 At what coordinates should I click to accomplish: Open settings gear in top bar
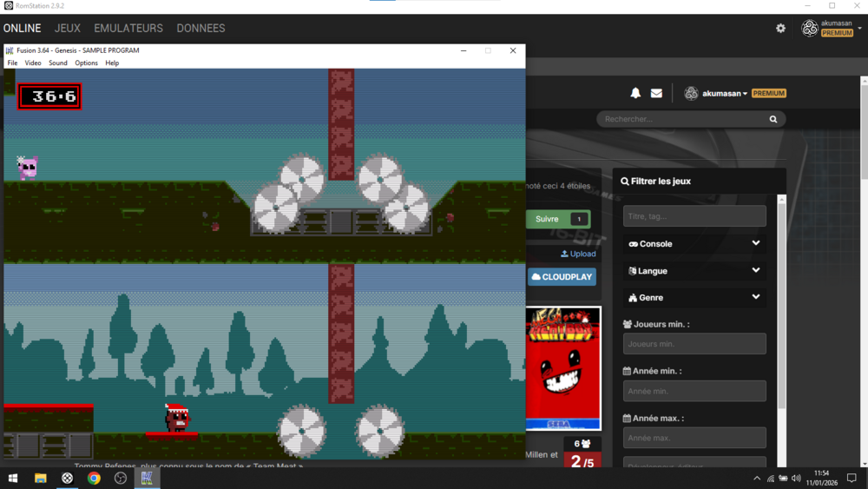pyautogui.click(x=780, y=29)
